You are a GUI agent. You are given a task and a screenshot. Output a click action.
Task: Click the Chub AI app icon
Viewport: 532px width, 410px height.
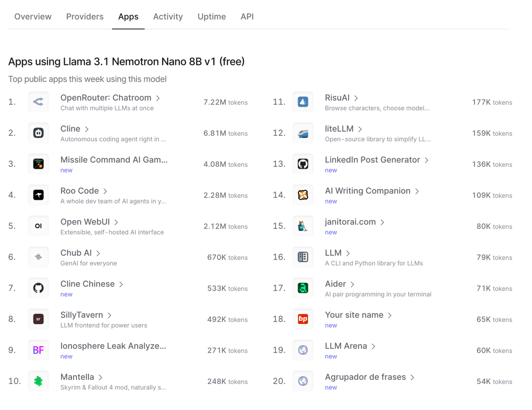[x=39, y=257]
